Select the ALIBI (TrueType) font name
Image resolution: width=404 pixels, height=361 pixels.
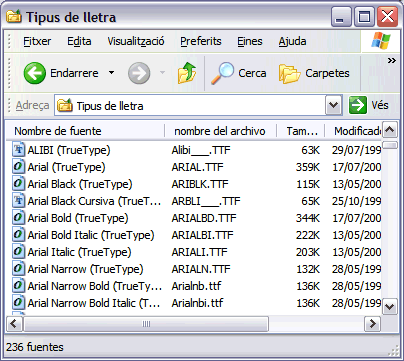click(69, 150)
